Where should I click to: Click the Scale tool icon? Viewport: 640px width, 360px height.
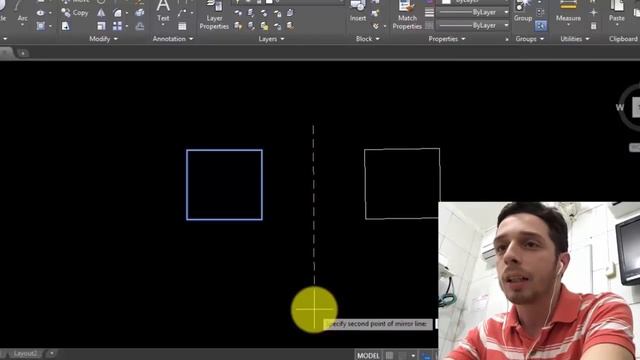tap(101, 27)
